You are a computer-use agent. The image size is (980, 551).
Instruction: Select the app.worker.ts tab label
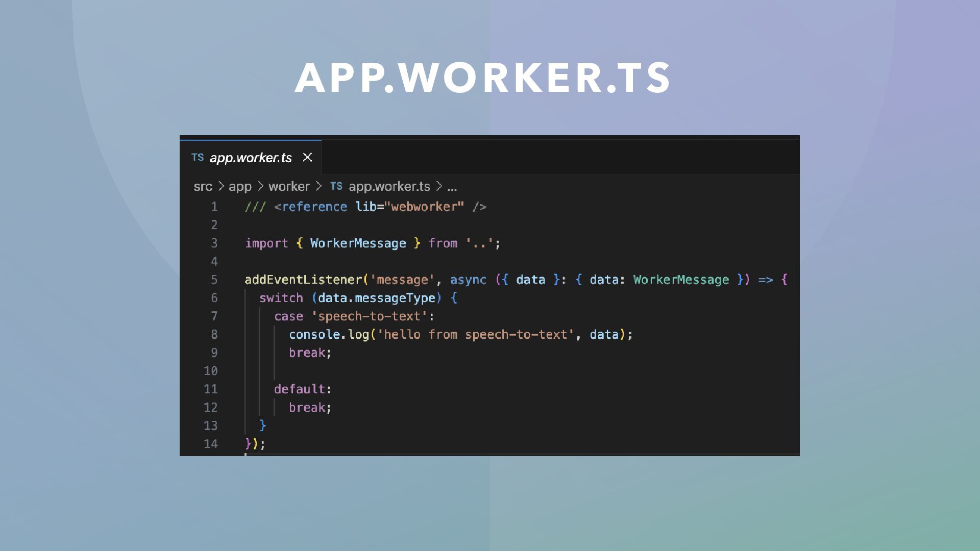point(251,158)
